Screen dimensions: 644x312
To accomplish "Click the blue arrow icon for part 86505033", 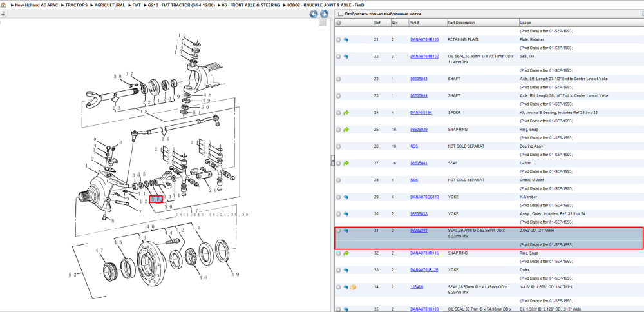I will tap(346, 214).
